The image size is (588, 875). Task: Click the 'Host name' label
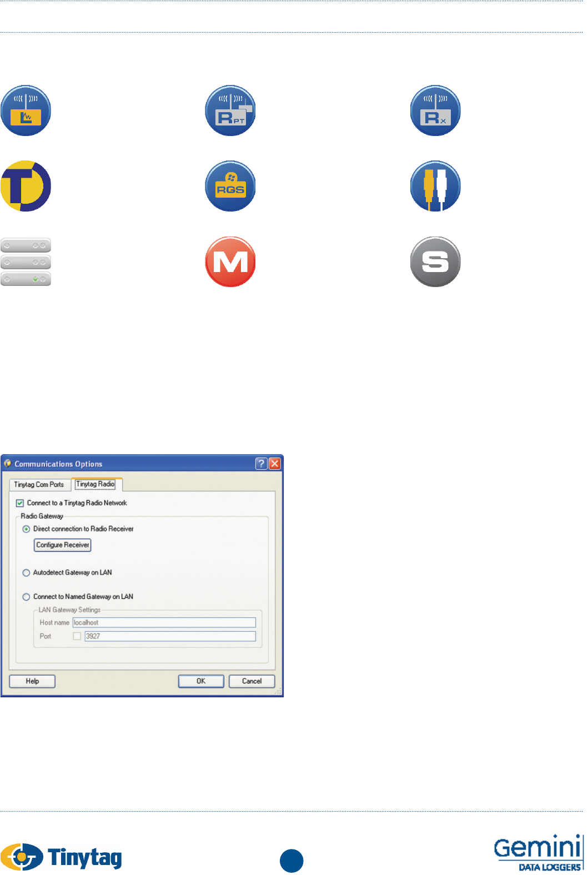coord(54,623)
